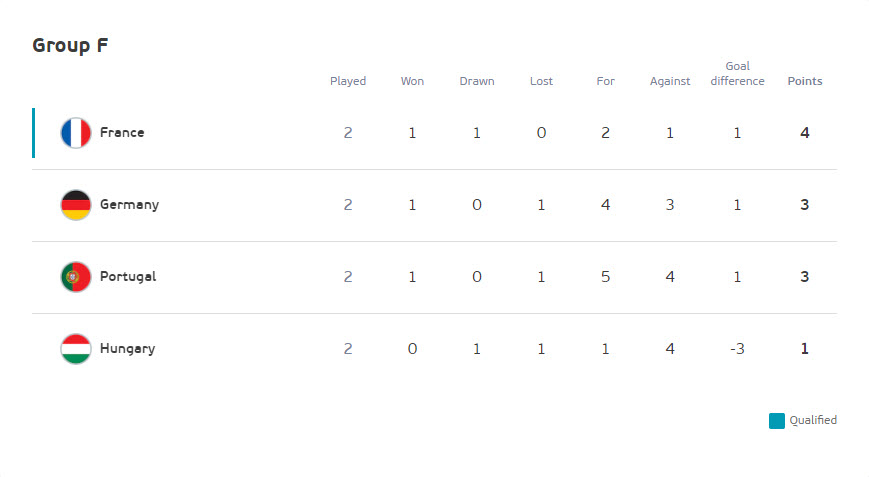Click the Played column header
The image size is (869, 477).
click(348, 81)
